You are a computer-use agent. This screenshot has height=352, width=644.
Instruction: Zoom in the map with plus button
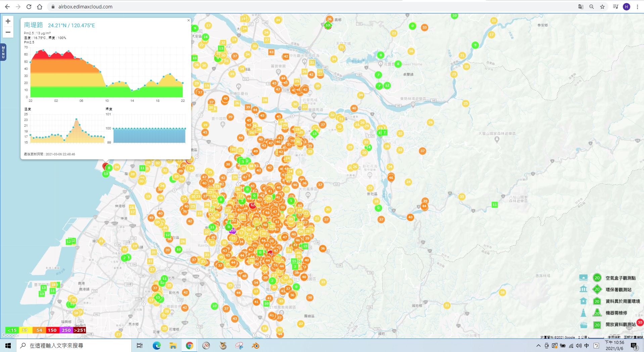[8, 21]
